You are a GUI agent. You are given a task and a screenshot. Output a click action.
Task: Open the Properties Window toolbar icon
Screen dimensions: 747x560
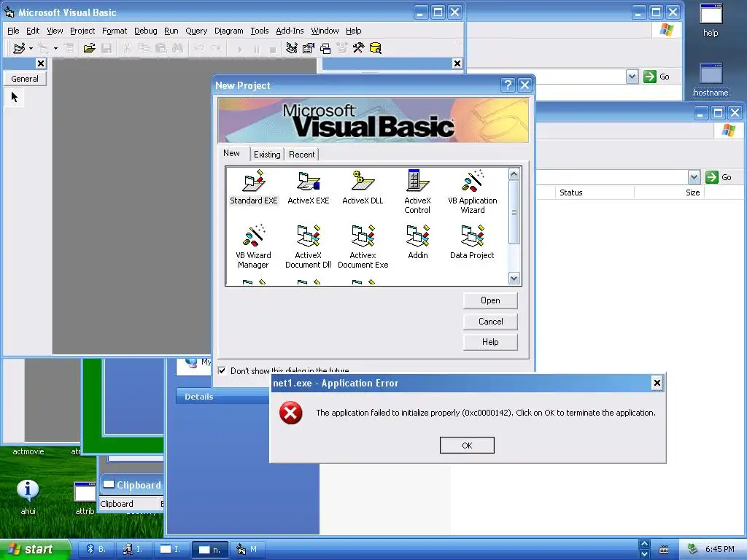coord(309,48)
